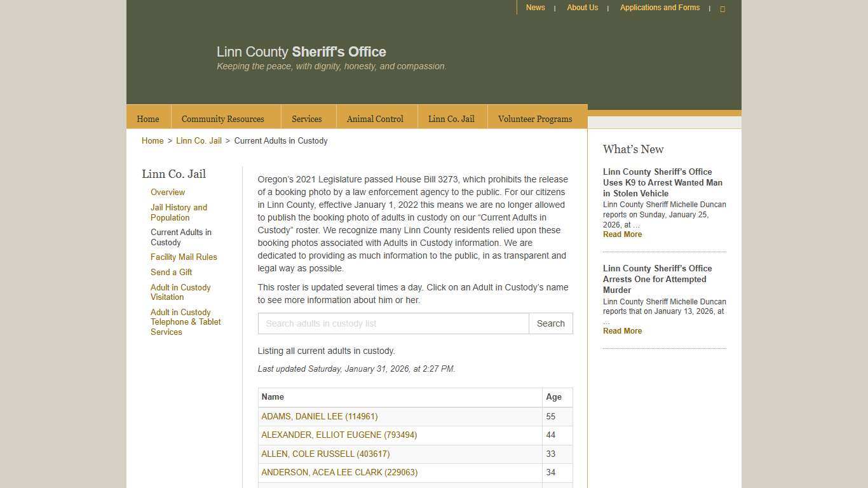This screenshot has width=868, height=488.
Task: View Facility Mail Rules
Action: [x=184, y=257]
